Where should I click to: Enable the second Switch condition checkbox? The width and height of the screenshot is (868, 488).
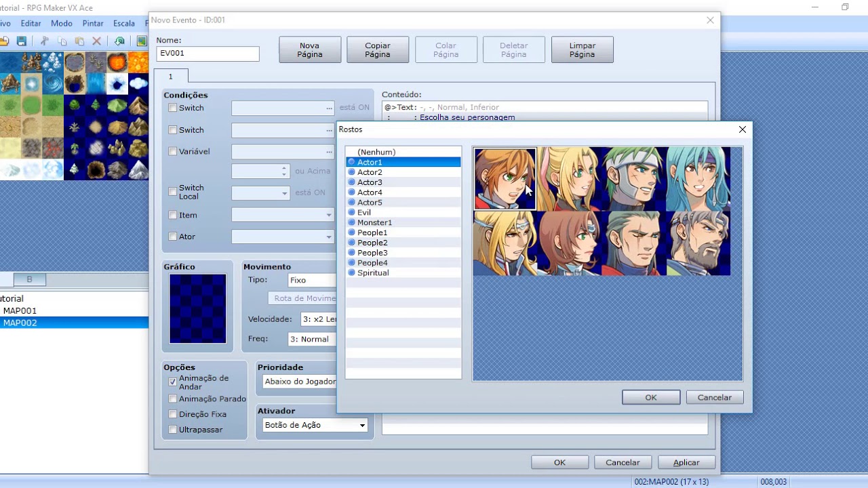pyautogui.click(x=173, y=130)
